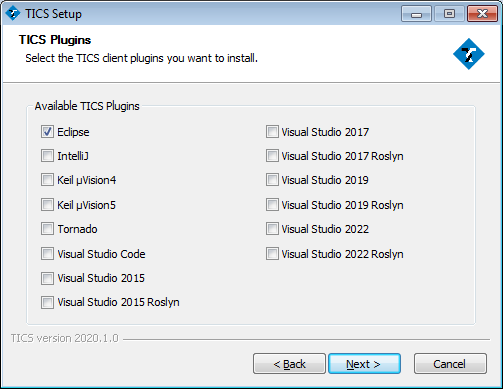Minimize the TICS Setup window
Viewport: 503px width, 389px height.
click(416, 14)
